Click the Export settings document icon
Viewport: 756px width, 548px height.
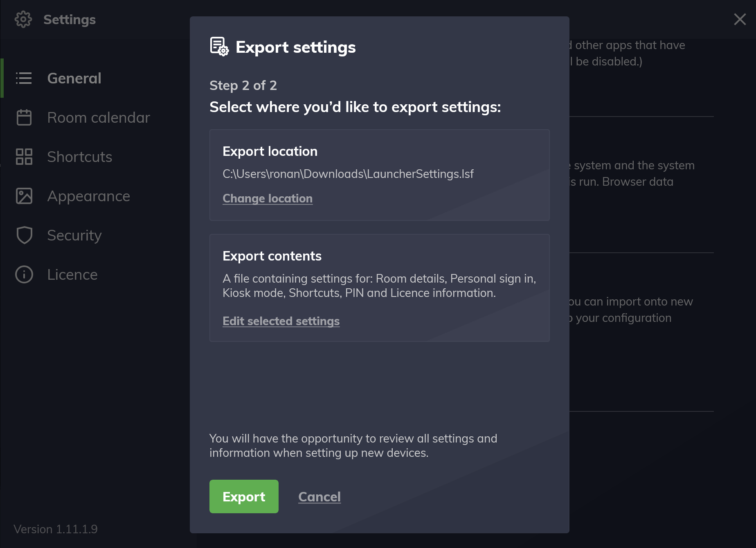point(220,47)
